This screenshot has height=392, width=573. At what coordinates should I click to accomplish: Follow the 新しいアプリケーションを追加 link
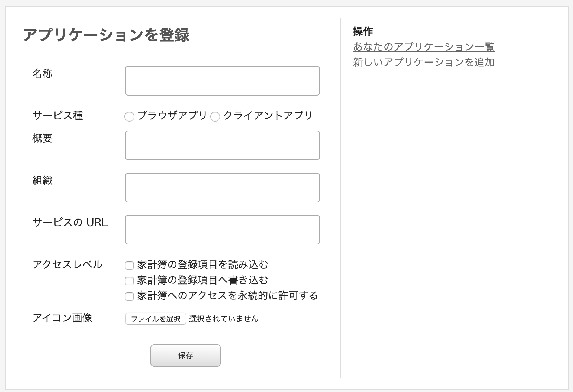click(x=424, y=62)
